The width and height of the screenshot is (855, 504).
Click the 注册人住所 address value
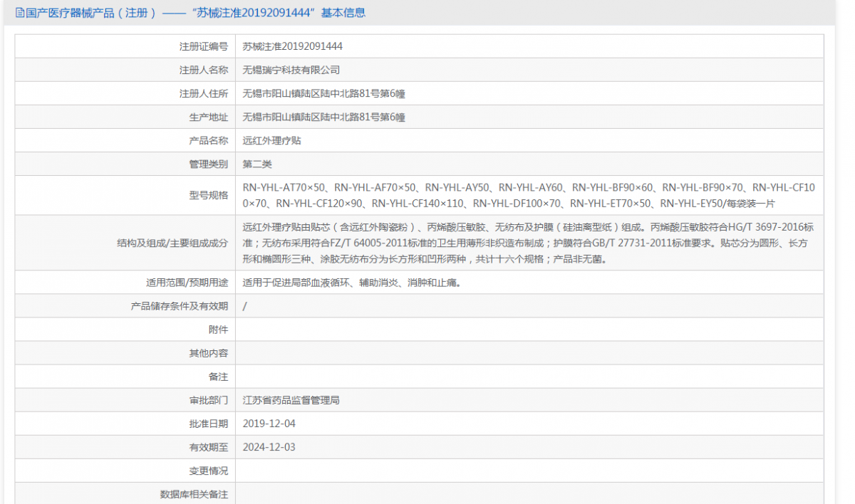323,93
